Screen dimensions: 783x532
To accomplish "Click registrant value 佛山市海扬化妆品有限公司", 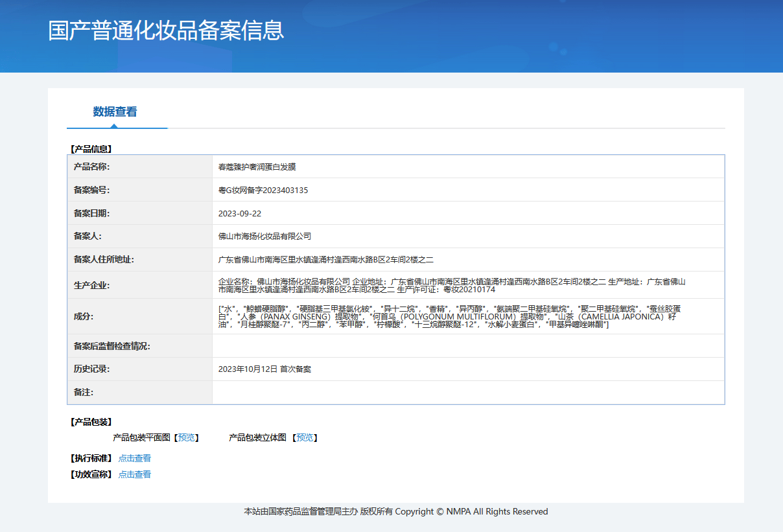I will (x=264, y=237).
